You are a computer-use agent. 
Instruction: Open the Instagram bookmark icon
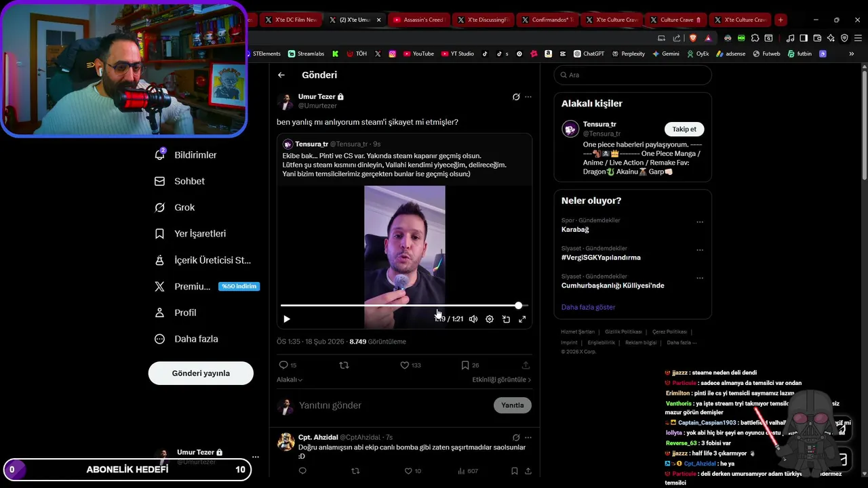point(392,54)
